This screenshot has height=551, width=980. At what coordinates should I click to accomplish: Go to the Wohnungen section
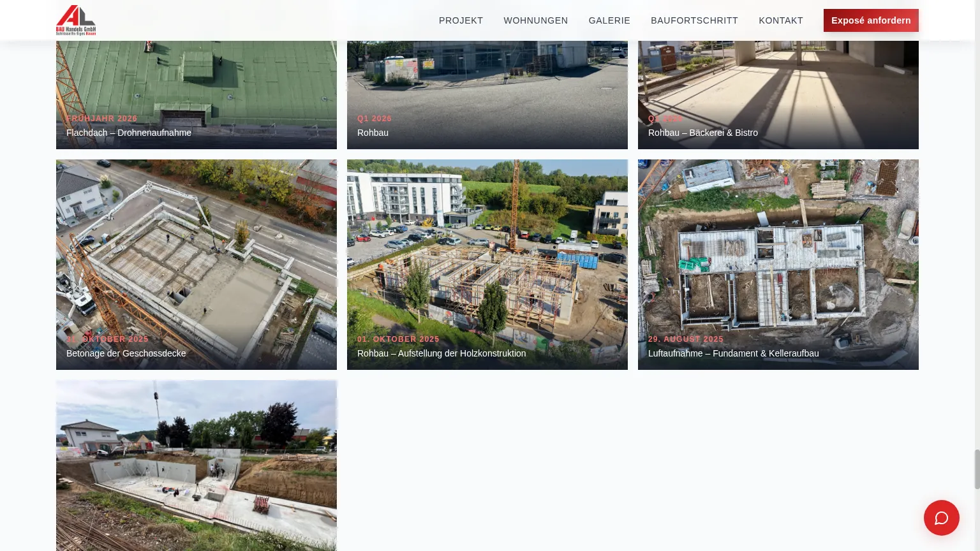[535, 20]
